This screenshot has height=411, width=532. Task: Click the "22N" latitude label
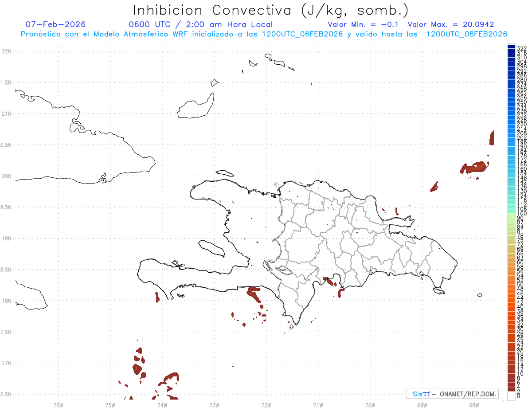click(7, 51)
